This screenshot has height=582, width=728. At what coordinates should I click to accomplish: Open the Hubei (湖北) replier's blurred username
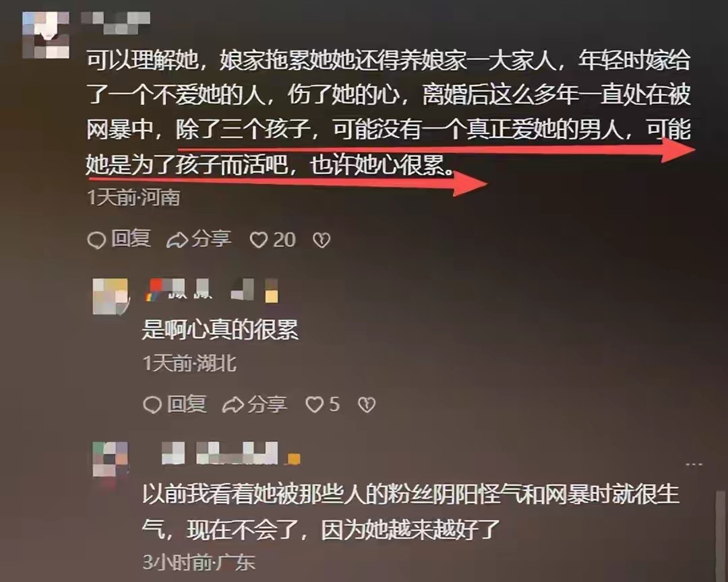212,290
